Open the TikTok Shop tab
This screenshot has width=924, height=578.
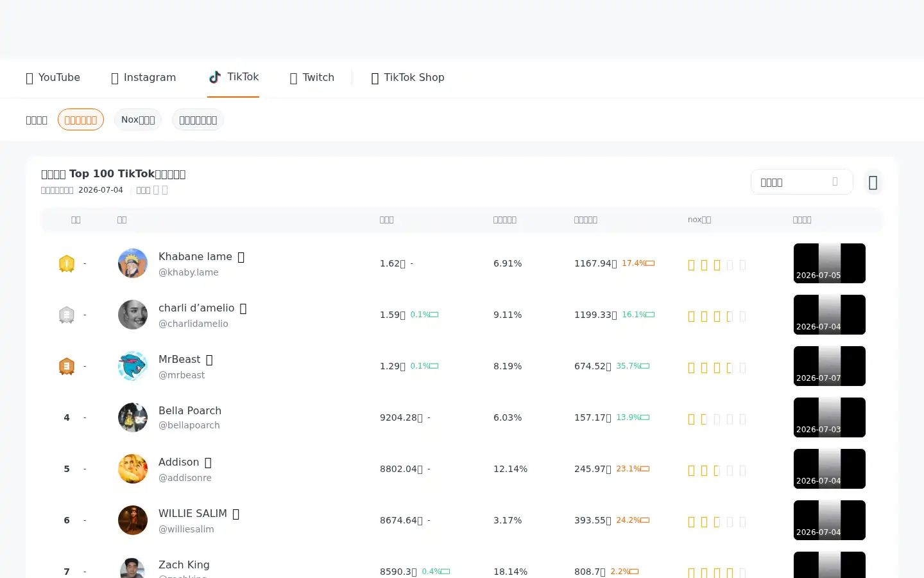pos(407,78)
